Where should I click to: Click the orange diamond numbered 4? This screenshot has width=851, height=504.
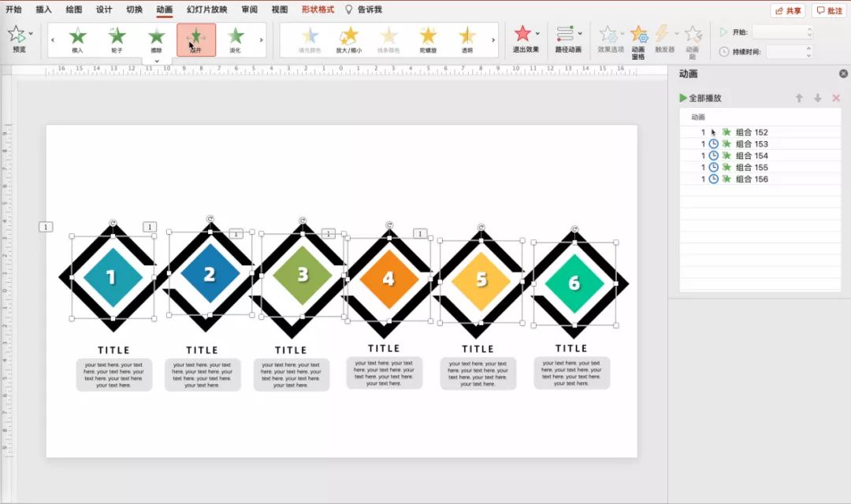388,279
